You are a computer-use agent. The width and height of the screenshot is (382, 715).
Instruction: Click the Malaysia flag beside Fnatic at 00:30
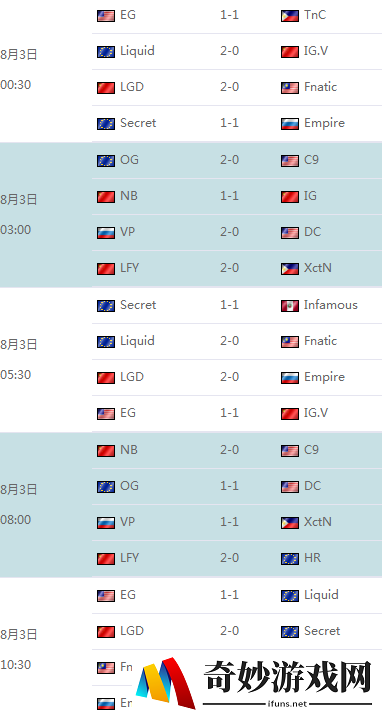coord(289,88)
